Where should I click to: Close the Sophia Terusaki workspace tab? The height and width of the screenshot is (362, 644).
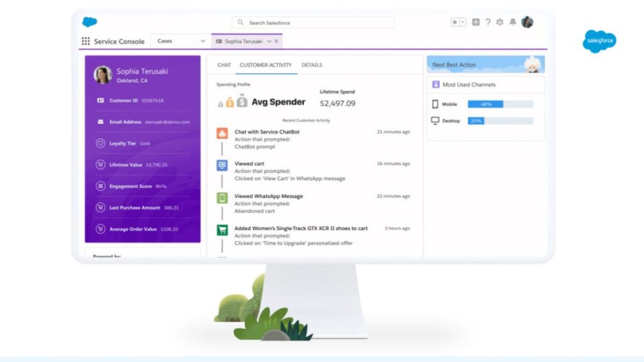[x=276, y=41]
